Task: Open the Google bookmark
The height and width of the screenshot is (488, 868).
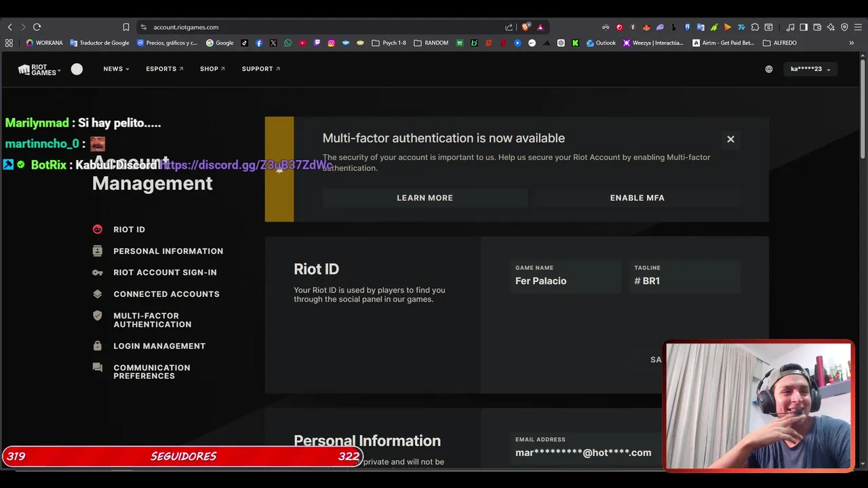Action: (x=220, y=43)
